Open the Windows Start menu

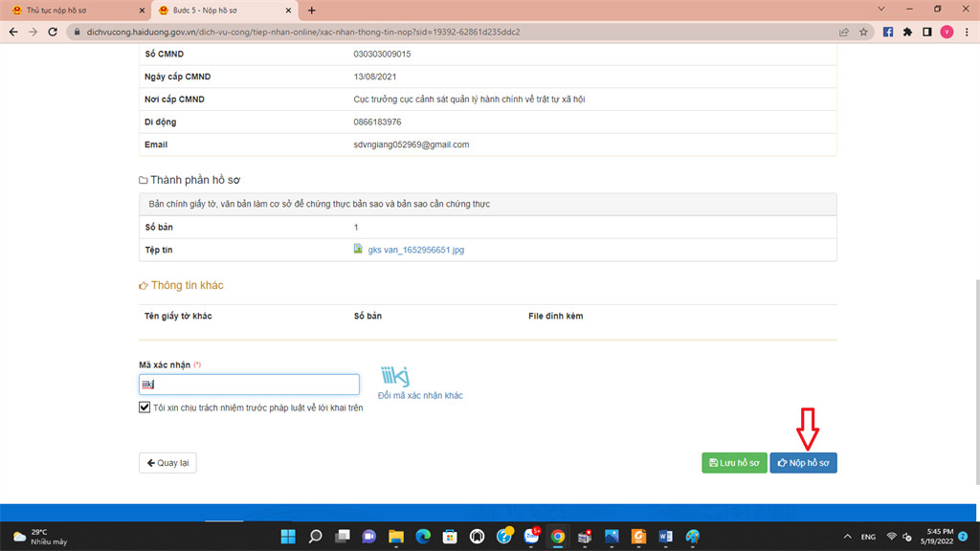(x=288, y=537)
